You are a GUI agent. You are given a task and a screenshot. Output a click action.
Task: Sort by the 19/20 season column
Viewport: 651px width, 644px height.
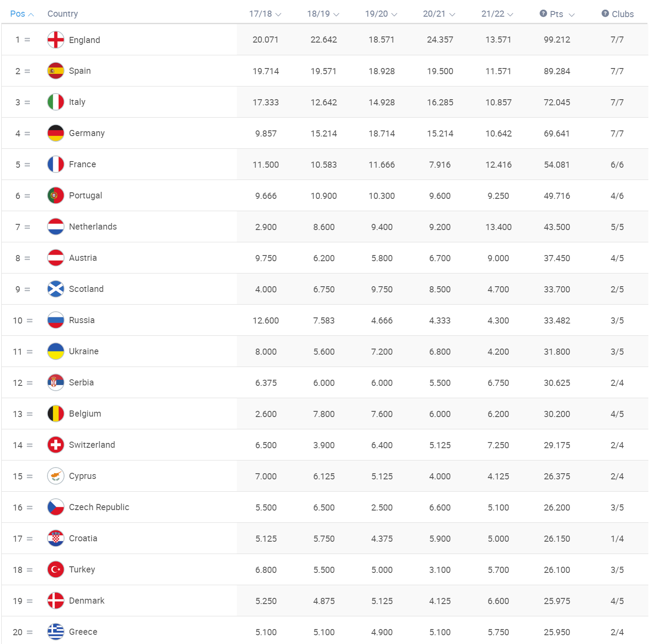click(x=381, y=14)
